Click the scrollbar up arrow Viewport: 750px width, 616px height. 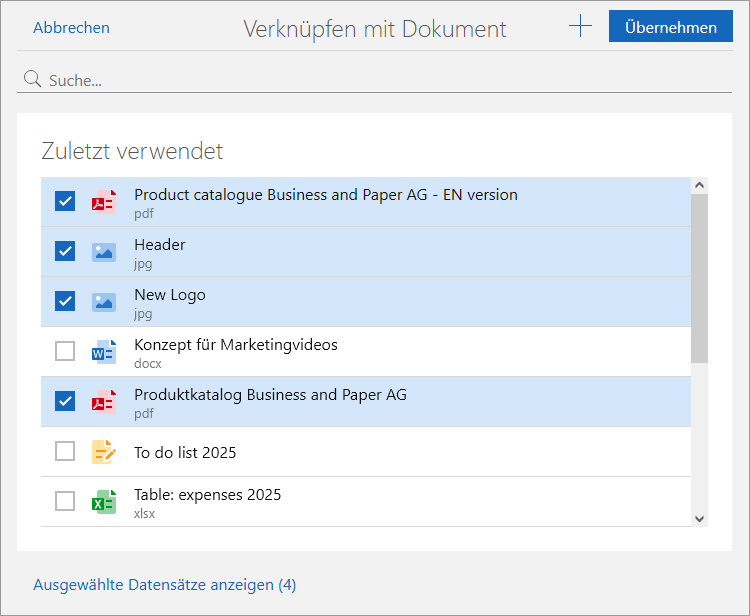point(699,185)
